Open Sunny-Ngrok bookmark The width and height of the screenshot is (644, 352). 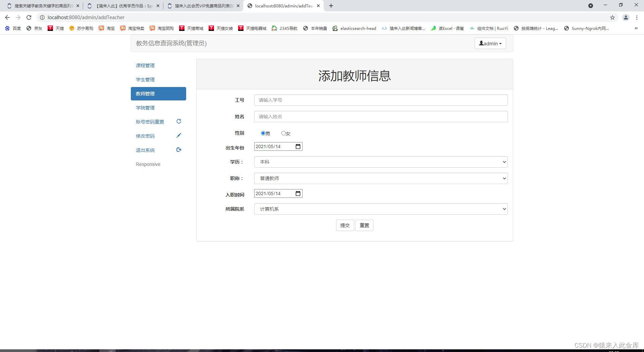(586, 28)
